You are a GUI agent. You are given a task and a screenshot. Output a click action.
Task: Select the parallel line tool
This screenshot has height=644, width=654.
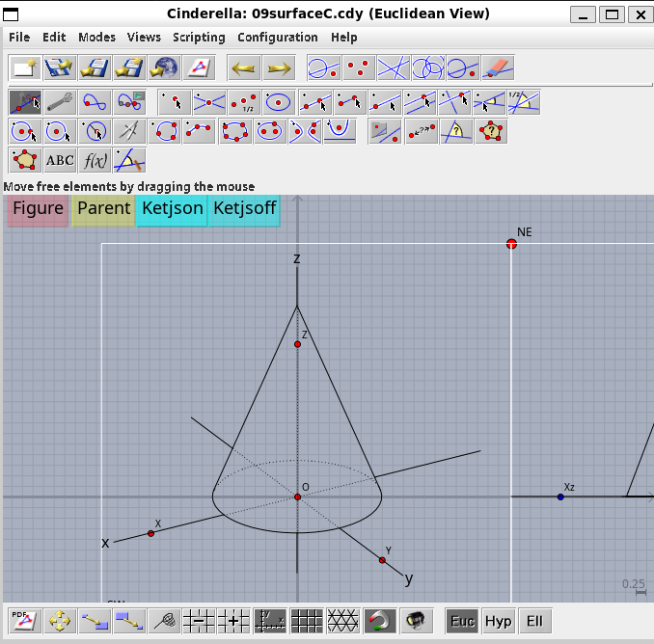coord(420,102)
